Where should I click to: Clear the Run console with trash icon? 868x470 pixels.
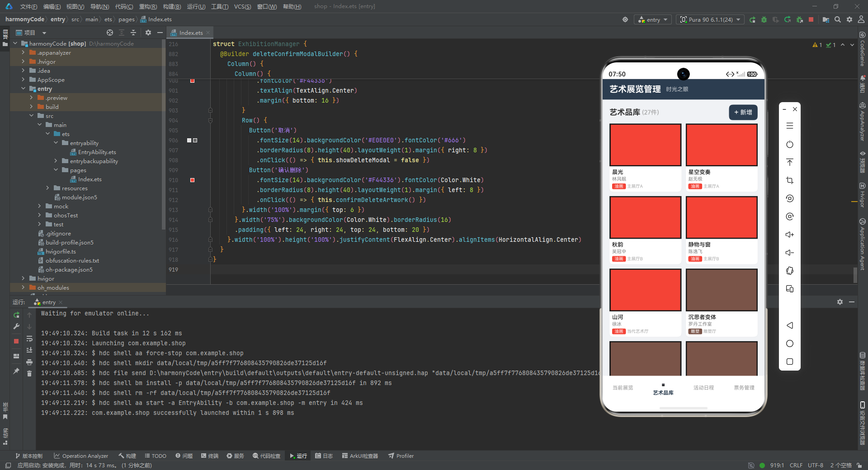[x=29, y=373]
